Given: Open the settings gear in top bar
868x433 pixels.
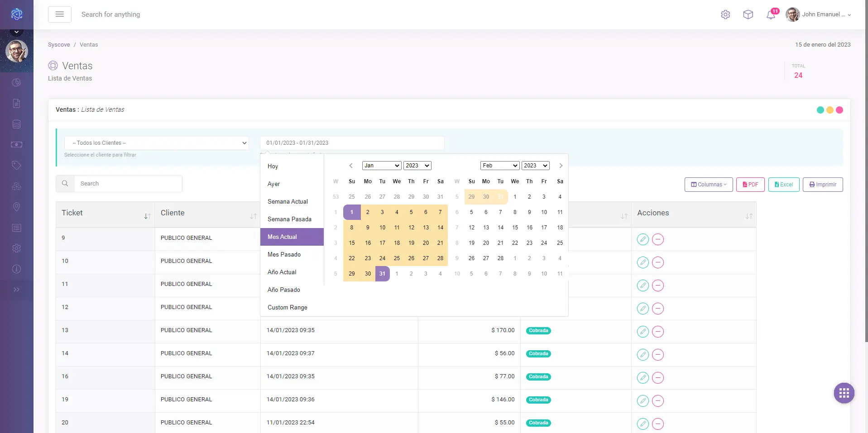Looking at the screenshot, I should point(725,14).
